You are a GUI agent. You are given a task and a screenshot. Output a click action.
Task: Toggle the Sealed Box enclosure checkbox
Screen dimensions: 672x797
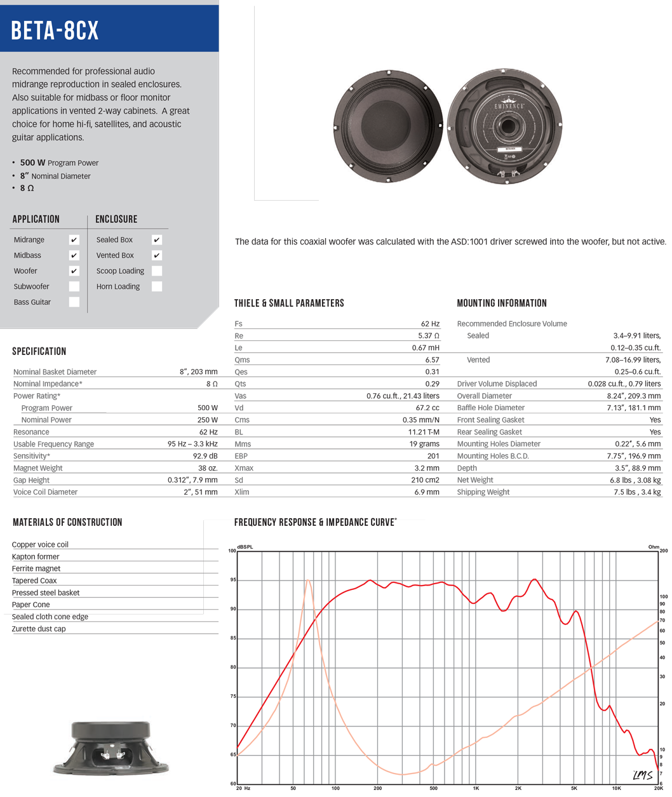(x=157, y=239)
